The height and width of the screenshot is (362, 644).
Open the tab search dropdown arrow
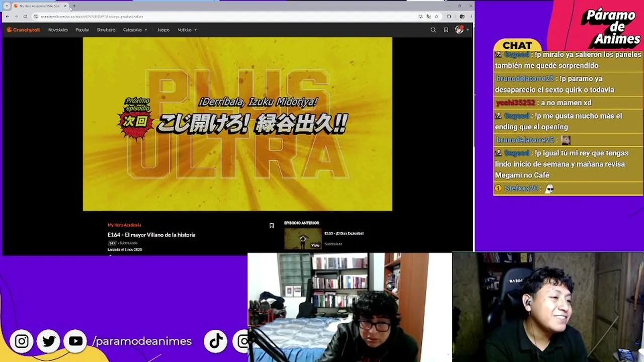(x=7, y=6)
